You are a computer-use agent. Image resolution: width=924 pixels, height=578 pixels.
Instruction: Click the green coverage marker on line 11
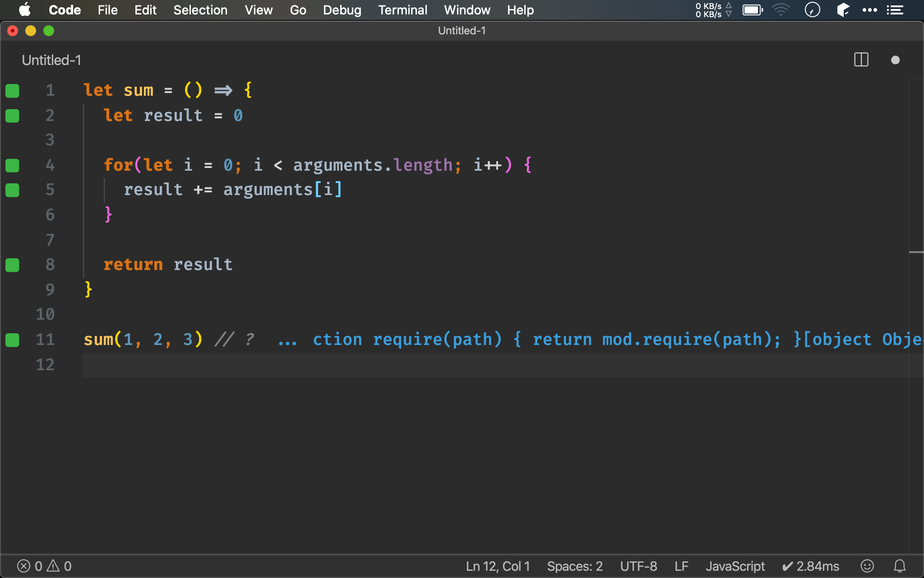point(12,340)
